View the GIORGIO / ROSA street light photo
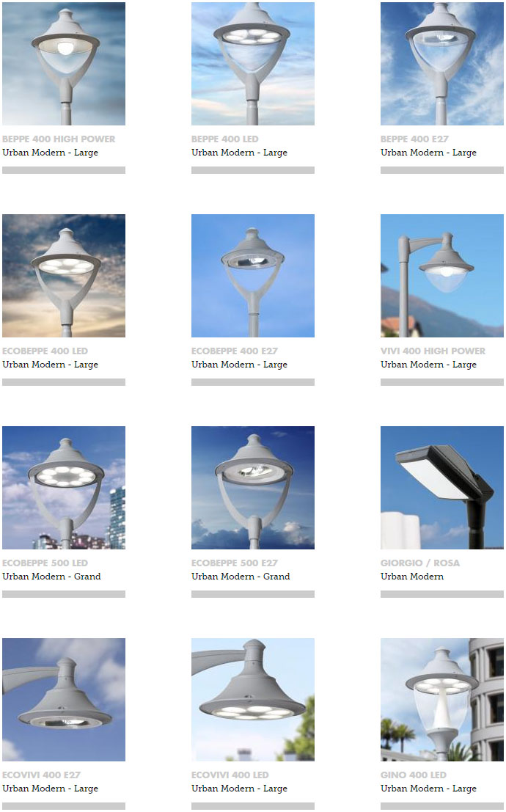The height and width of the screenshot is (812, 506). click(441, 488)
